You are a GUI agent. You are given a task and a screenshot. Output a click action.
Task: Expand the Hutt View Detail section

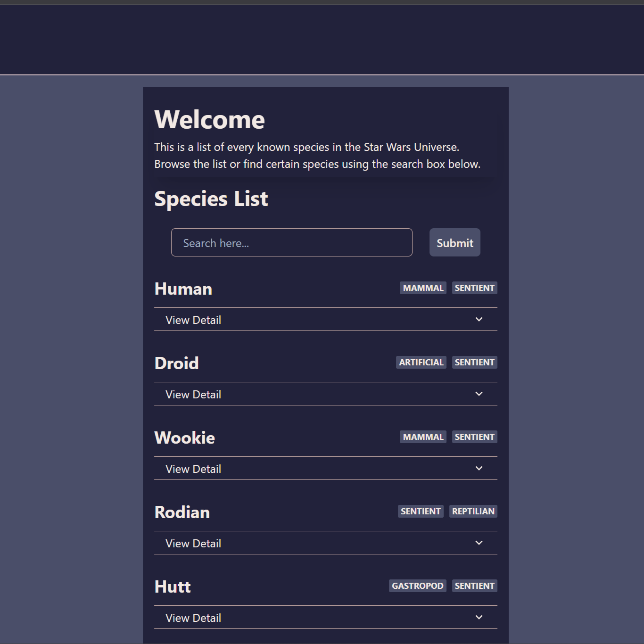tap(325, 617)
